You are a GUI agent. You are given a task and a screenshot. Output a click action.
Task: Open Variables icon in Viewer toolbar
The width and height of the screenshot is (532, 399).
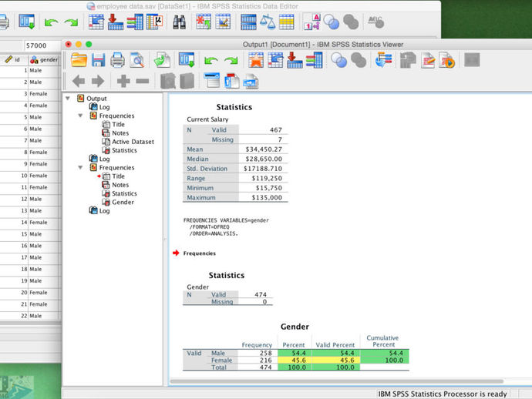[314, 60]
